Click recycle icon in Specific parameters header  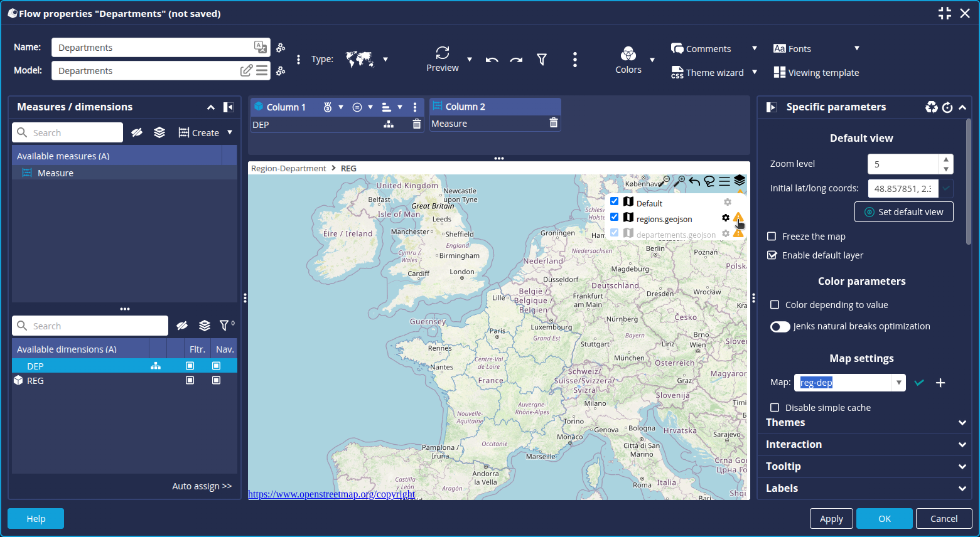click(932, 107)
